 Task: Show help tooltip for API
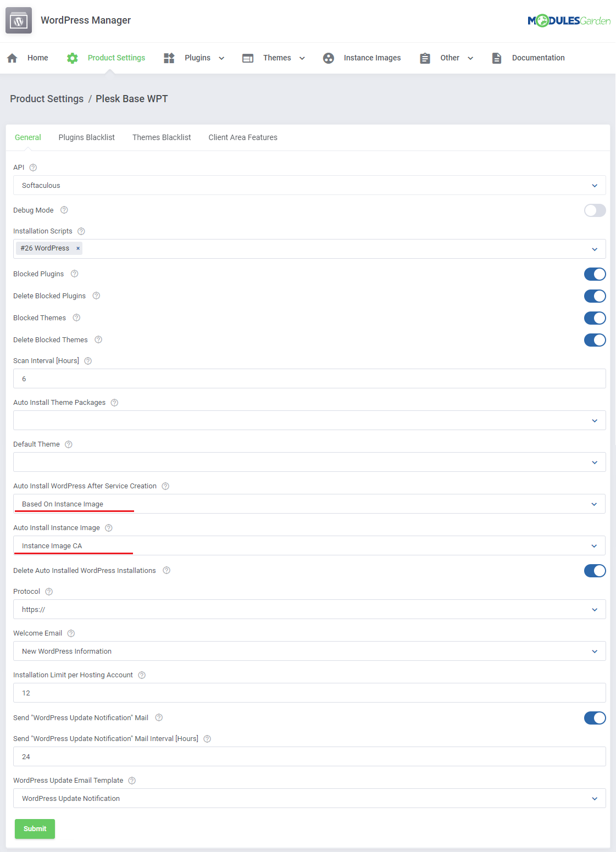coord(33,168)
